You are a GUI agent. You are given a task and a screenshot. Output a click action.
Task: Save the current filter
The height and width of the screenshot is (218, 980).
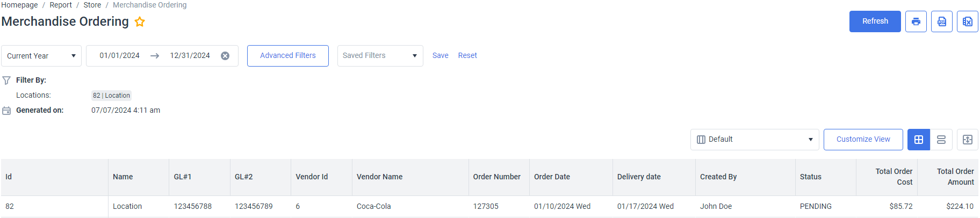pos(440,56)
